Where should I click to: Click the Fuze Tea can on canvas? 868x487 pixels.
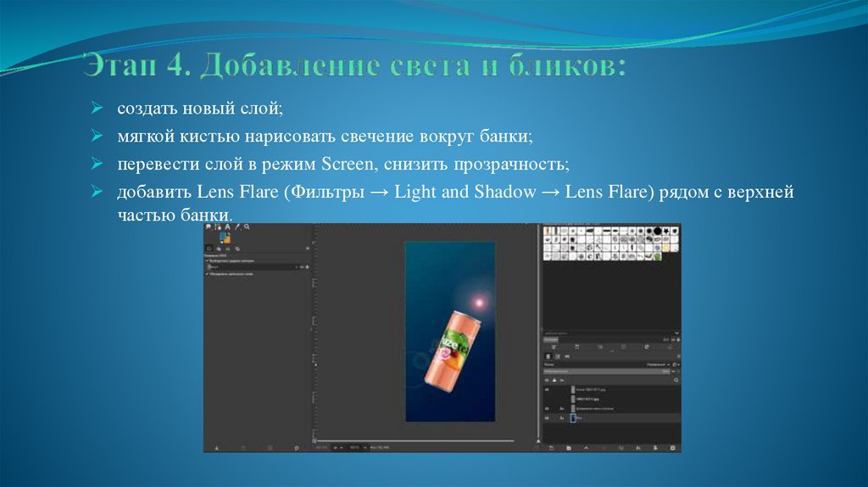click(x=451, y=352)
